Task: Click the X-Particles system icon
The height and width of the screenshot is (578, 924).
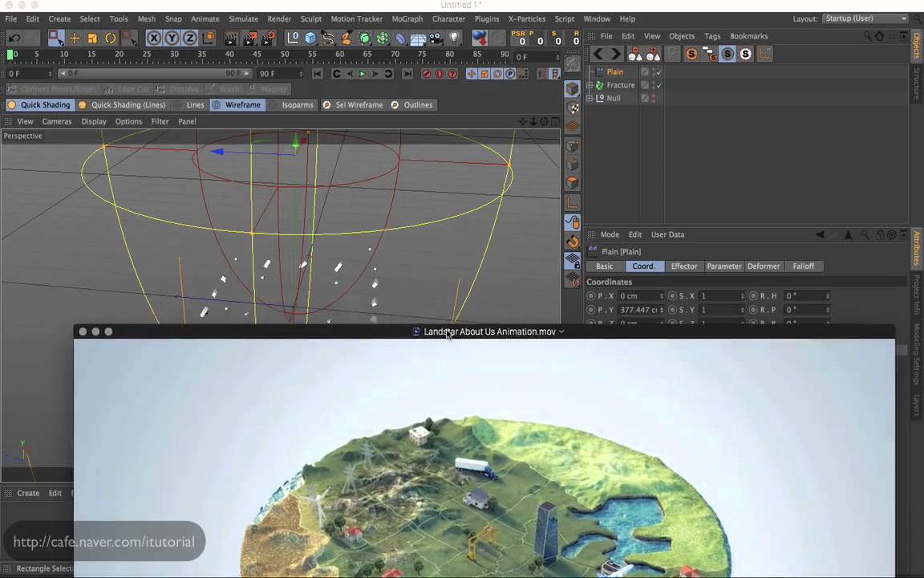Action: pyautogui.click(x=479, y=39)
